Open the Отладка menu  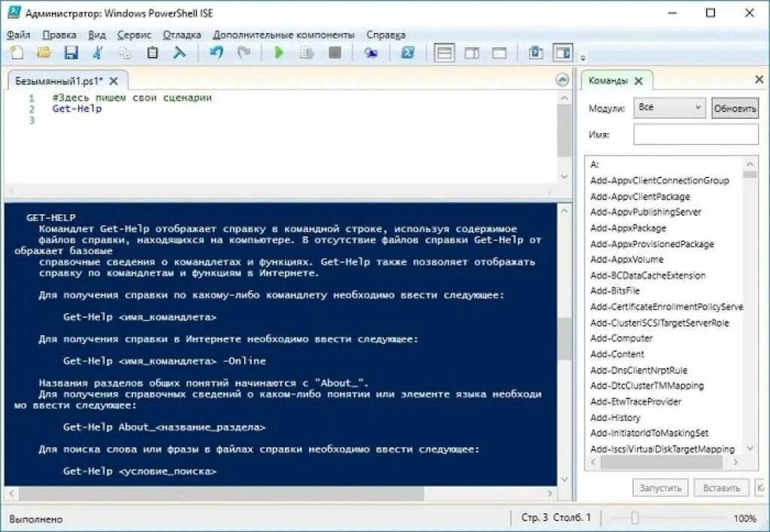coord(182,35)
